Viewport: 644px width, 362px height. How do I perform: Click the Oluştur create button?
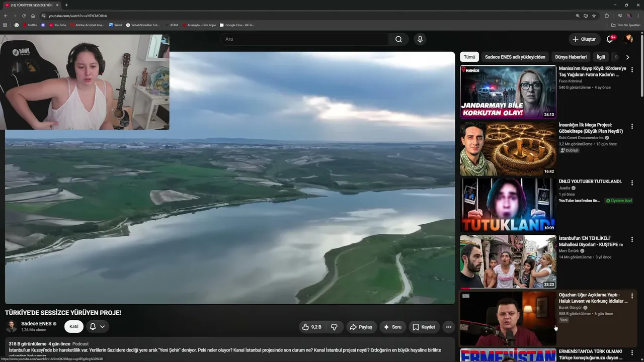pos(584,39)
